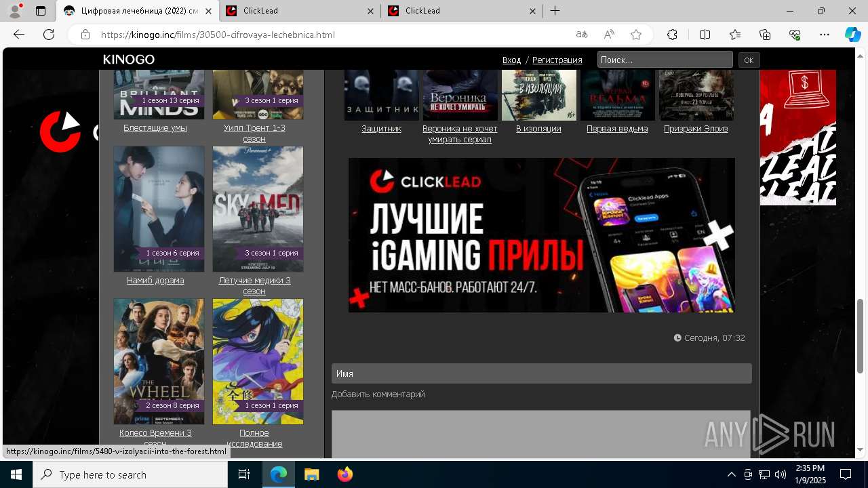The image size is (868, 488).
Task: Open the Extensions puzzle icon
Action: (672, 35)
